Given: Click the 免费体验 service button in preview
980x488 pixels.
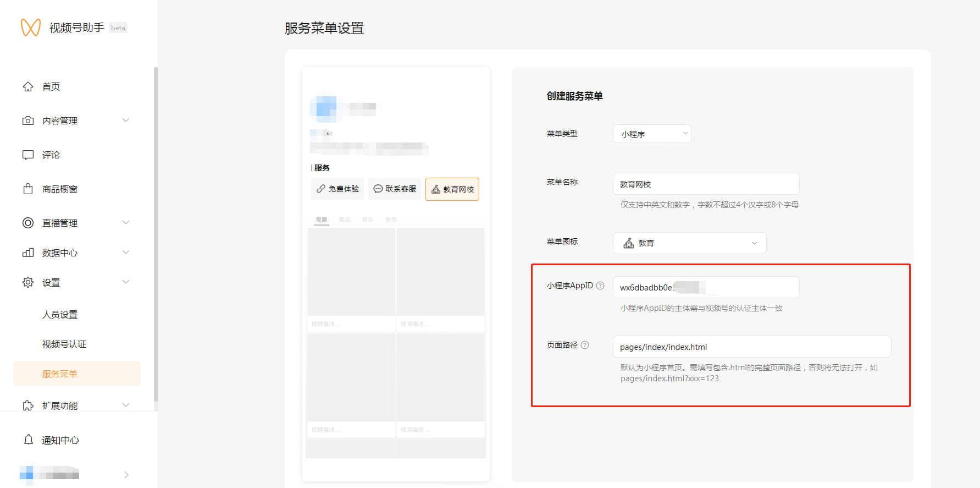Looking at the screenshot, I should click(337, 189).
